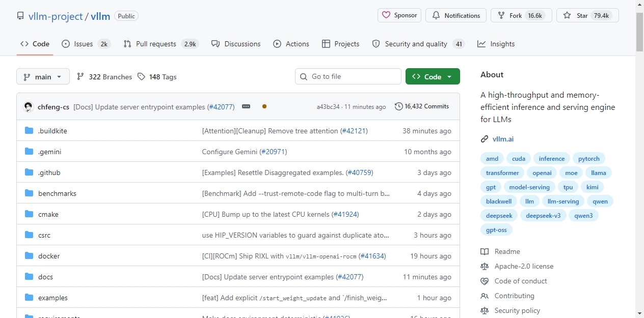Image resolution: width=644 pixels, height=318 pixels.
Task: Select the deepseek-v3 topic tag
Action: point(543,215)
